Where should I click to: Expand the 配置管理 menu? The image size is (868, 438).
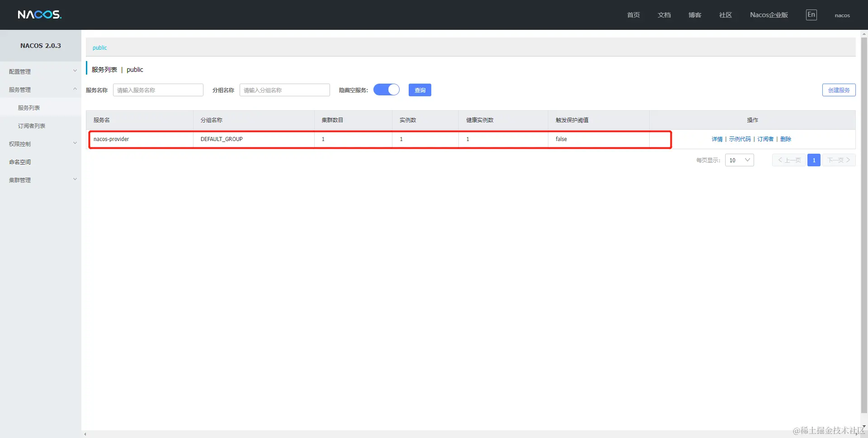click(41, 71)
